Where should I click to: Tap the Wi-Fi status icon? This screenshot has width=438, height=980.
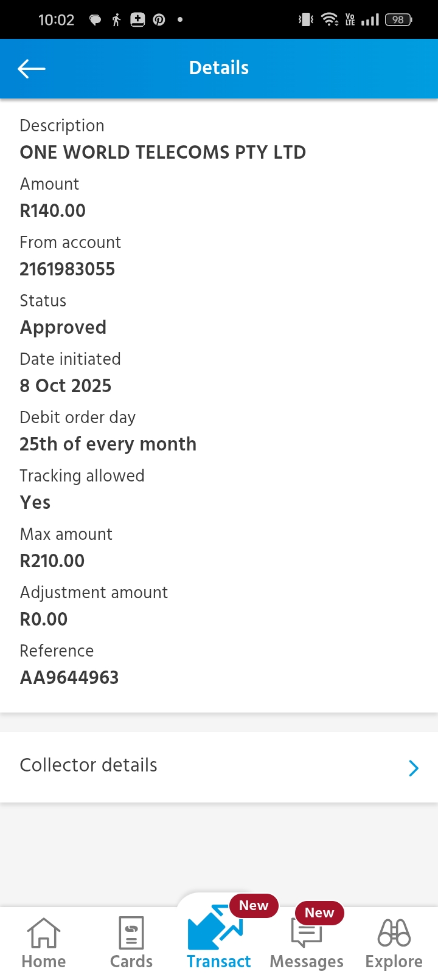330,20
